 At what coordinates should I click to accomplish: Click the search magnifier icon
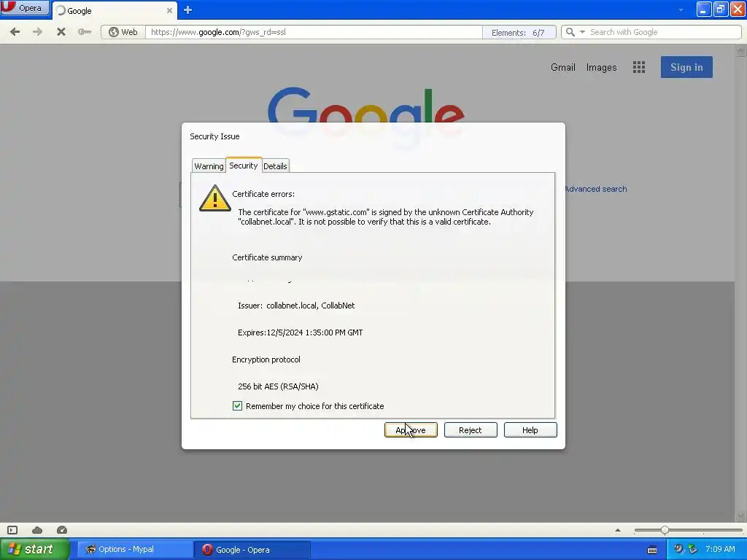click(570, 32)
